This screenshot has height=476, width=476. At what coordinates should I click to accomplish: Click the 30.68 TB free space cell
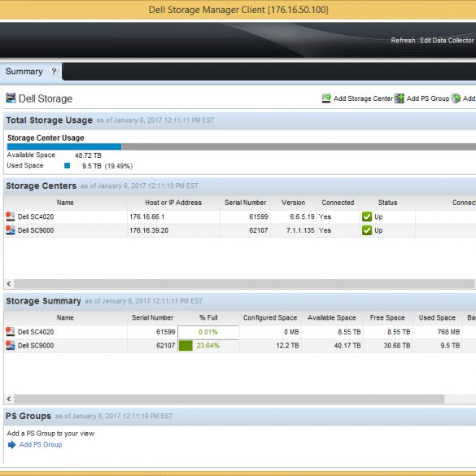pyautogui.click(x=397, y=346)
